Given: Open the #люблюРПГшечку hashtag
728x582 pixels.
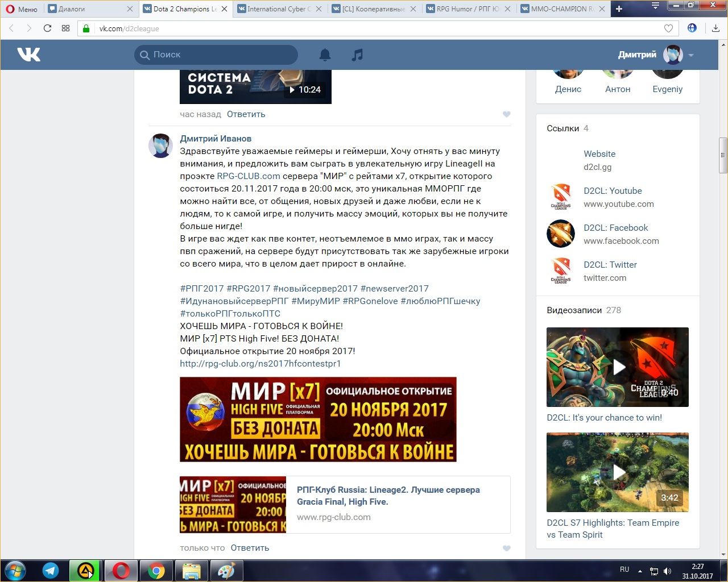Looking at the screenshot, I should (x=440, y=301).
